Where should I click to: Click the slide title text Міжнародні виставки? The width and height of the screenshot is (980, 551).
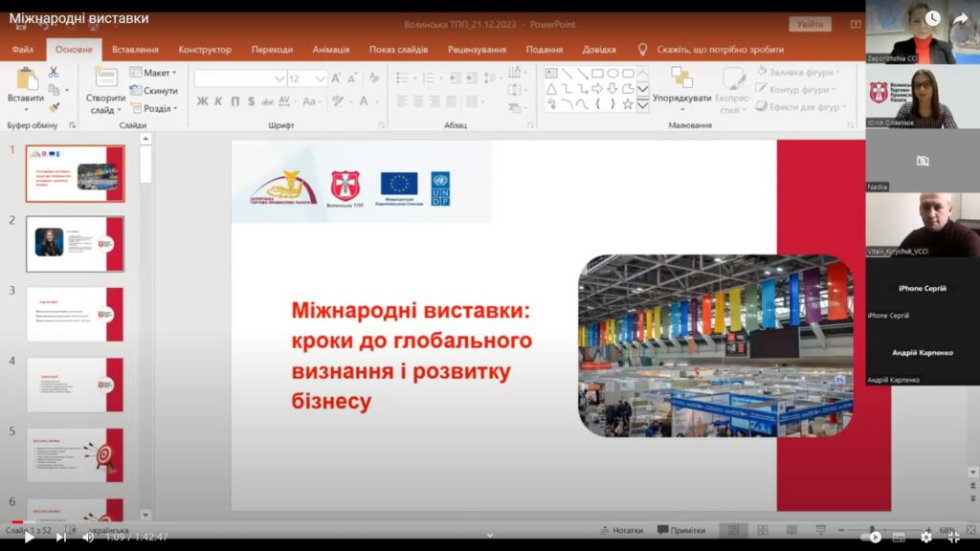pyautogui.click(x=411, y=310)
